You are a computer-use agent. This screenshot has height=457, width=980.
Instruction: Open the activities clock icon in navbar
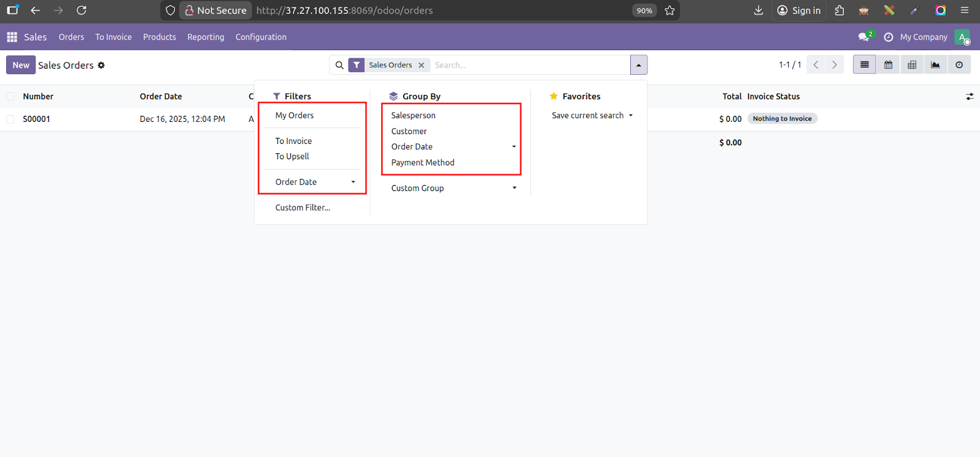888,37
